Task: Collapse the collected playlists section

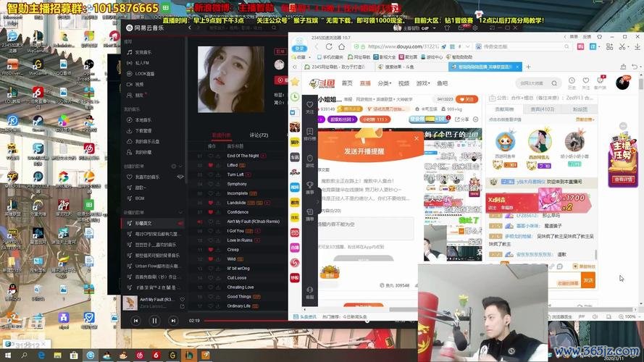Action: pos(180,212)
